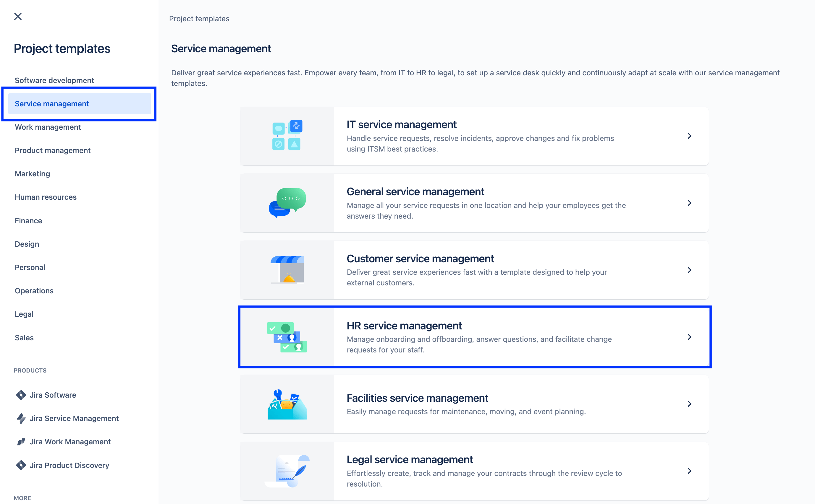This screenshot has height=504, width=815.
Task: Click the IT service management template icon
Action: 287,135
